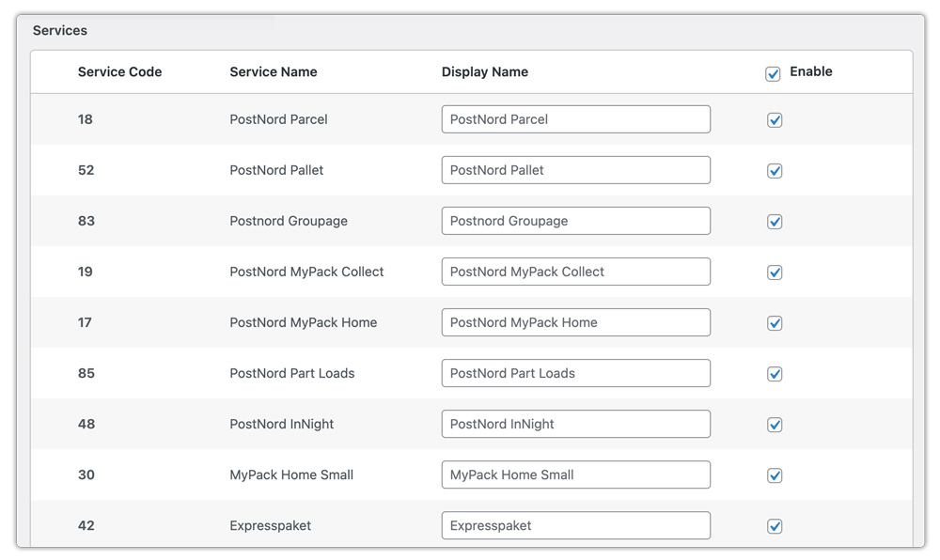Uncheck Enable for PostNord Part Loads
940x560 pixels.
coord(775,374)
